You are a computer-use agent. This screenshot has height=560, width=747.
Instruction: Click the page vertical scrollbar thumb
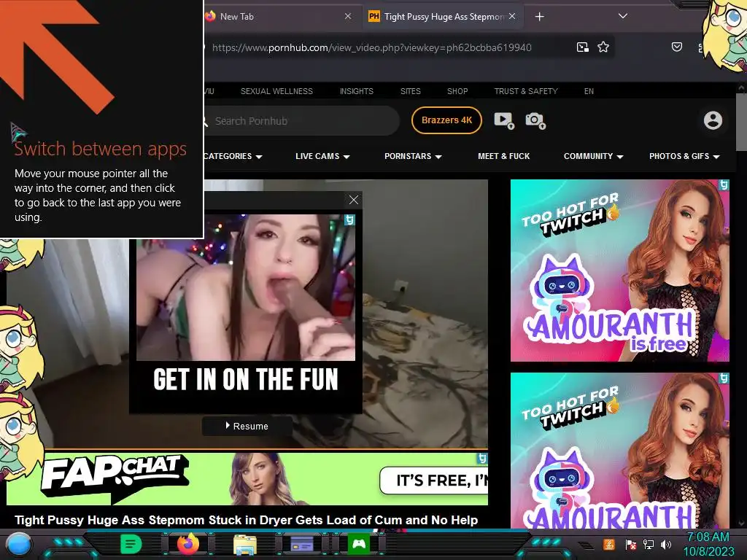click(x=741, y=122)
